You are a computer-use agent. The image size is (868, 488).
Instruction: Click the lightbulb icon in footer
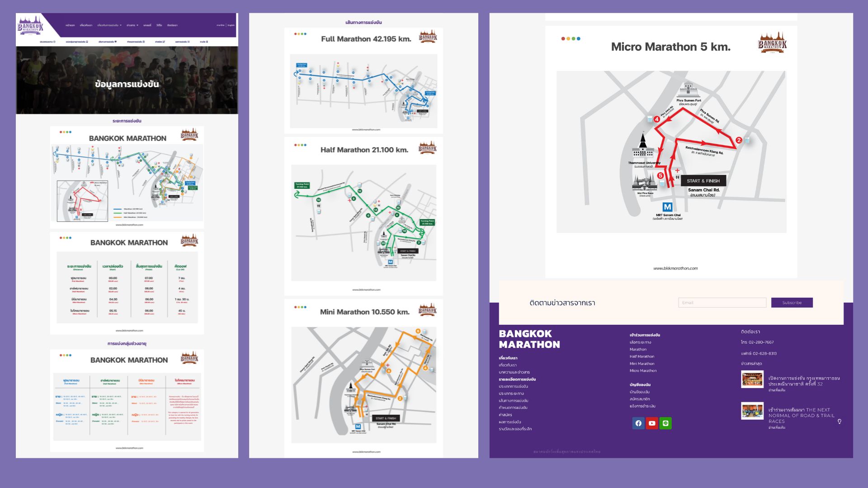tap(840, 422)
